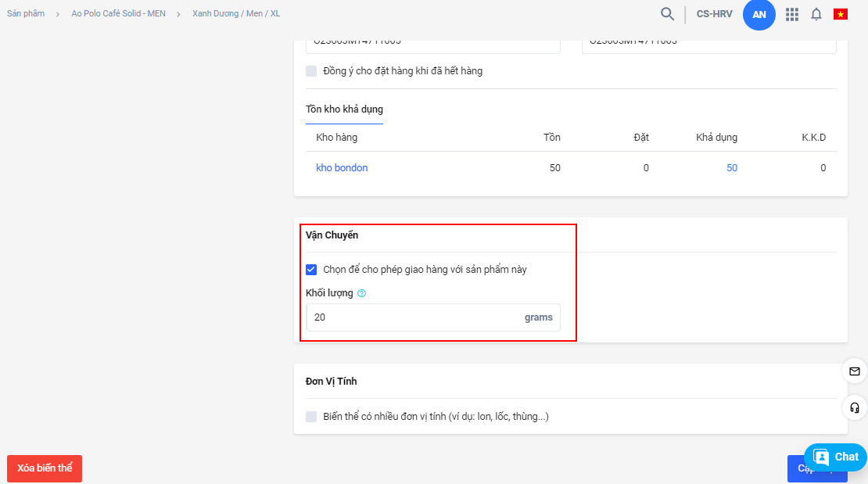Open Ao Polo Café Solid - MEN breadcrumb
The height and width of the screenshot is (484, 868).
(118, 14)
